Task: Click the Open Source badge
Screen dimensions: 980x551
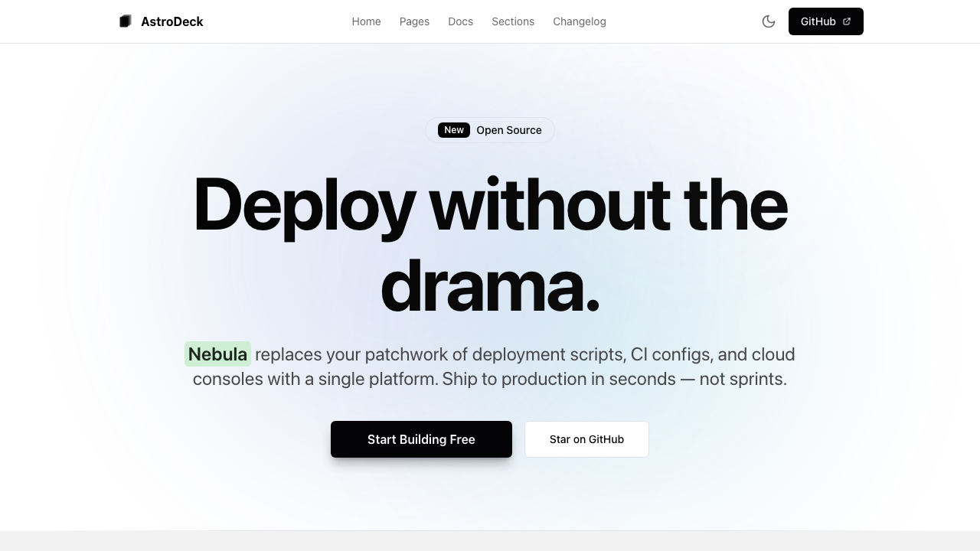Action: [490, 130]
